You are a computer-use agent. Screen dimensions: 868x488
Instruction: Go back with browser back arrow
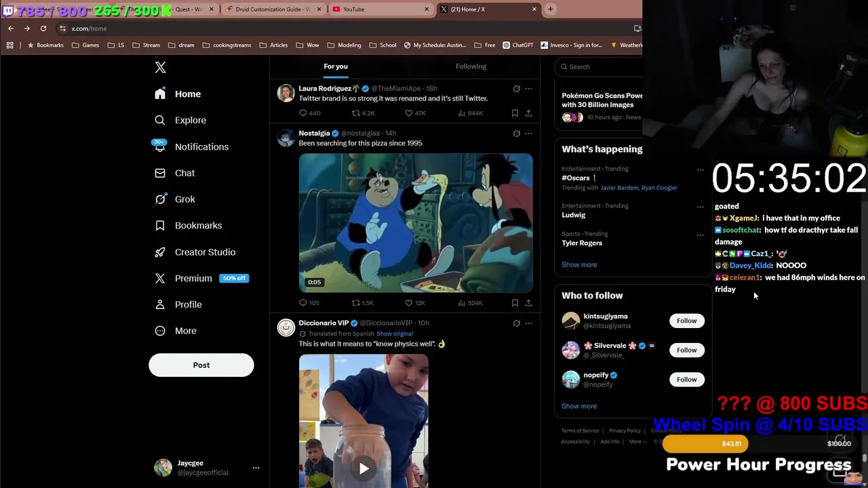[10, 28]
